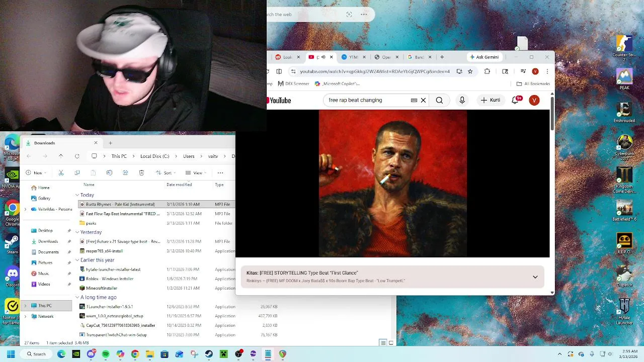Viewport: 644px width, 362px height.
Task: Click the Chrome address bar URL
Action: click(x=375, y=71)
